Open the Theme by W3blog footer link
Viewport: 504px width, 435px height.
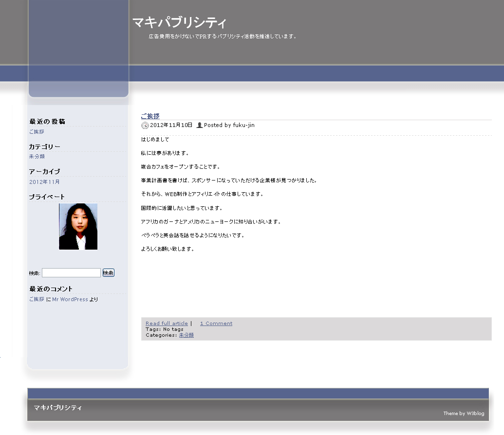[x=464, y=414]
